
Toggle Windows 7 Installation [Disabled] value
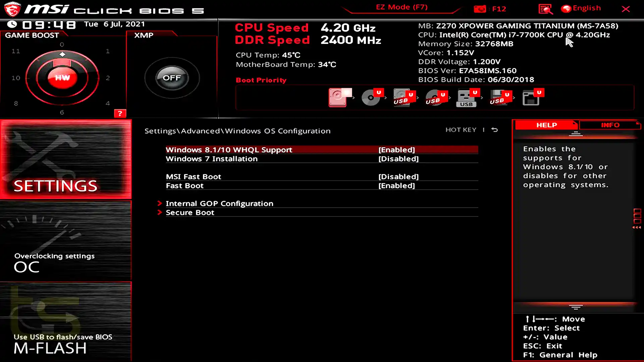[x=398, y=159]
